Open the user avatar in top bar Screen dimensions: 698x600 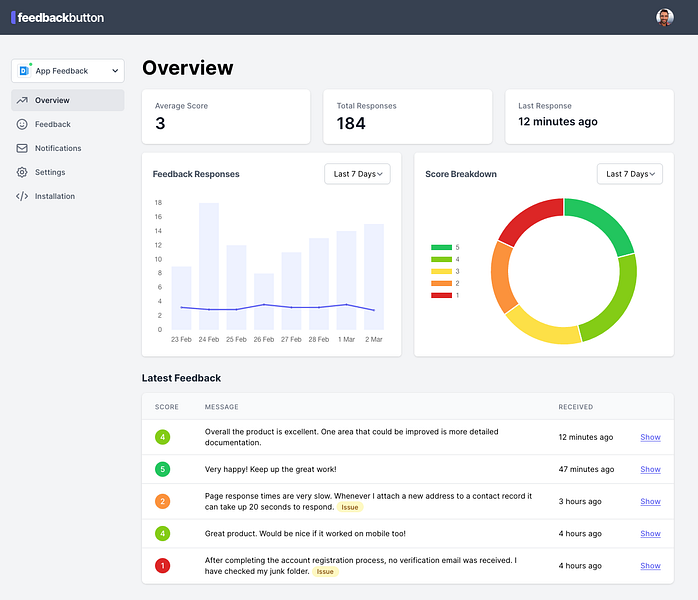(x=664, y=17)
